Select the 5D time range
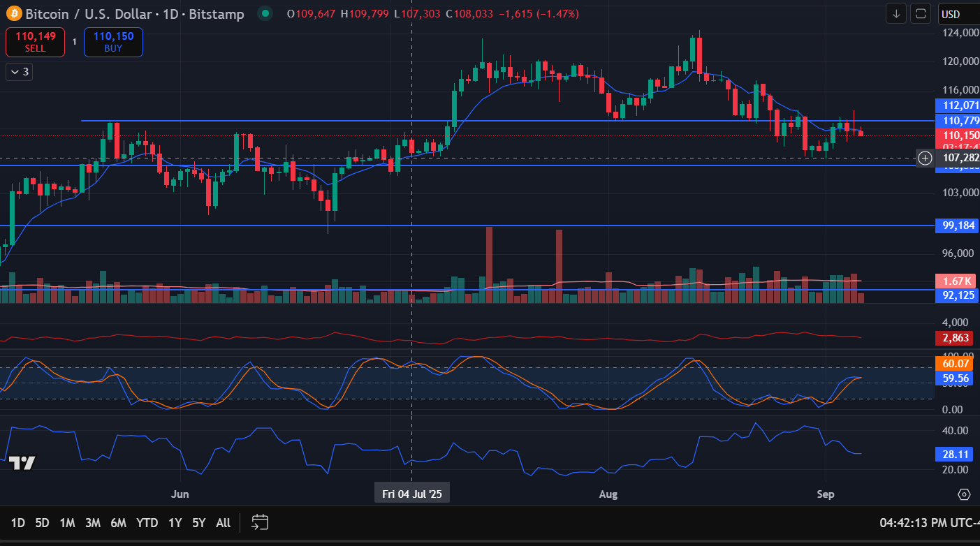Viewport: 980px width, 546px height. 42,522
